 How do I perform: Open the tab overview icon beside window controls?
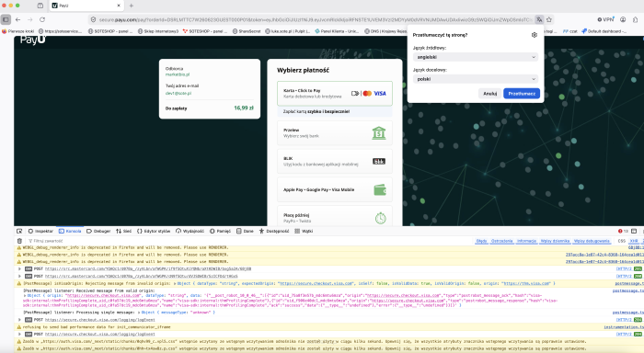40,6
